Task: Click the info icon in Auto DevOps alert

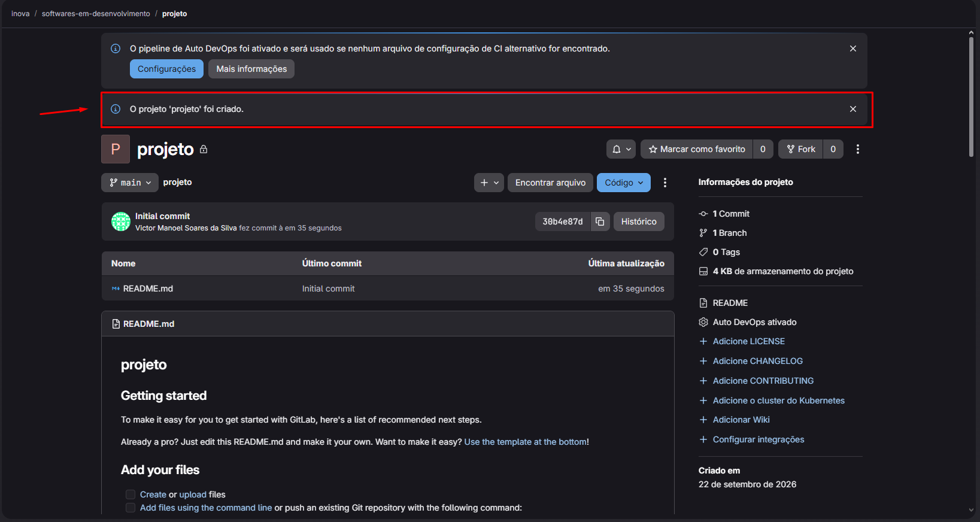Action: 116,48
